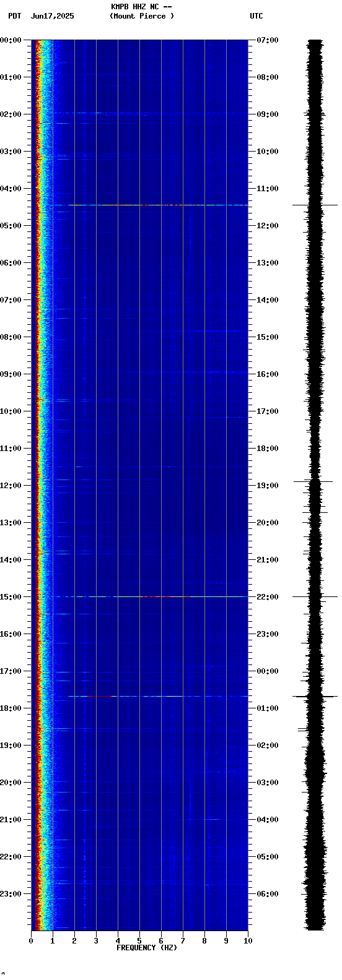Click the 12:00 PDT time label
The image size is (342, 980).
(11, 486)
